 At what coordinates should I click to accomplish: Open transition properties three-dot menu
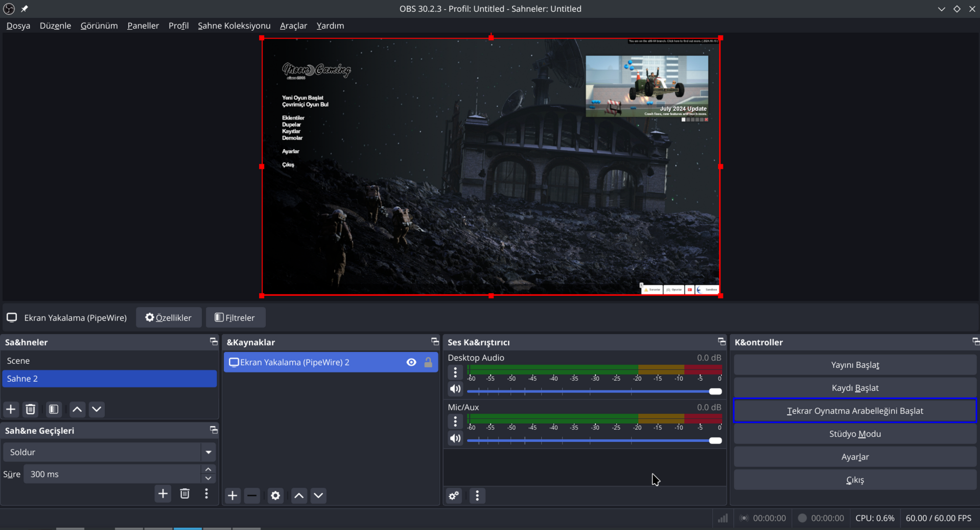click(x=206, y=494)
